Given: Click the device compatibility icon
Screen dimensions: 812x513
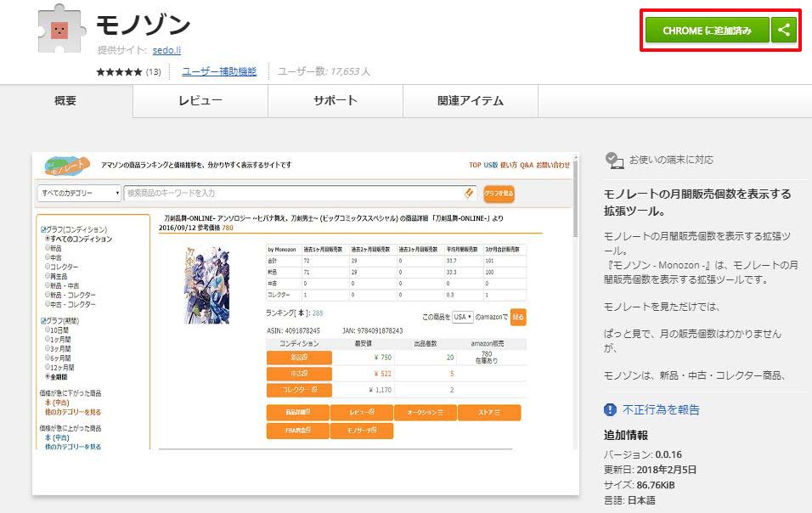Looking at the screenshot, I should [614, 161].
